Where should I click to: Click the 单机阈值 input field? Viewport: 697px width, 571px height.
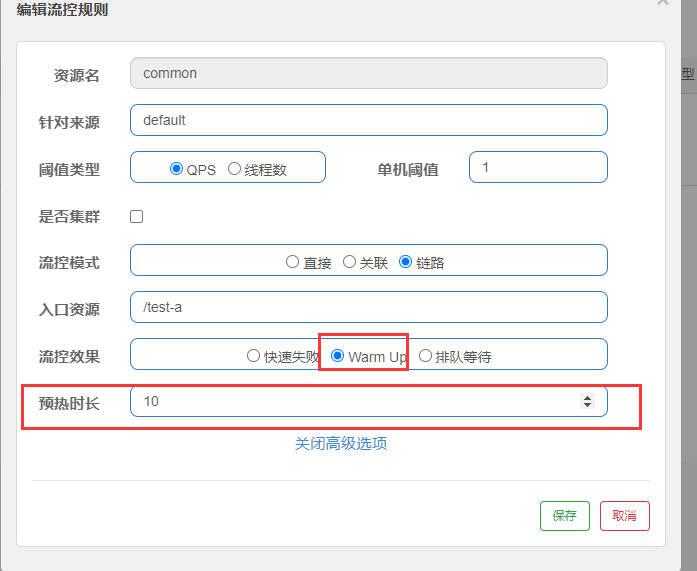point(538,167)
